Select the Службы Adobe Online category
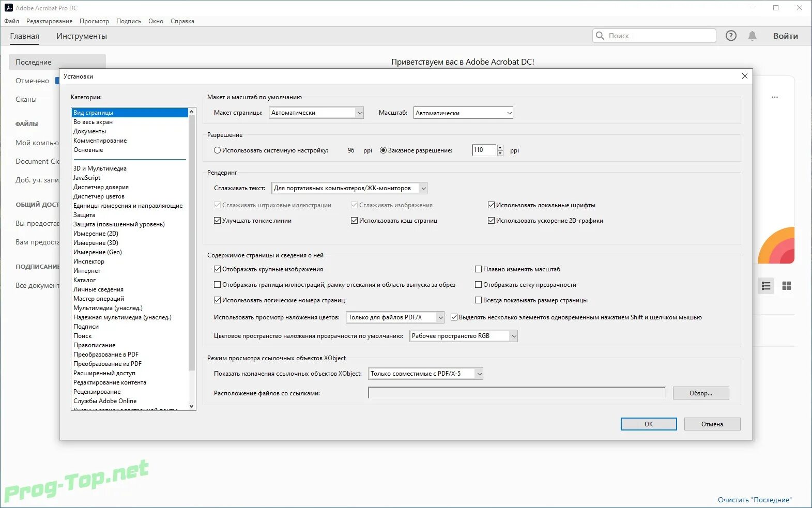812x508 pixels. tap(130, 401)
